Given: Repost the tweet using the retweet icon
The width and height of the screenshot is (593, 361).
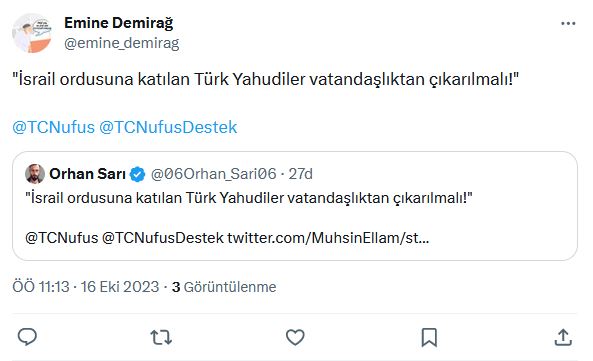Looking at the screenshot, I should [x=161, y=337].
